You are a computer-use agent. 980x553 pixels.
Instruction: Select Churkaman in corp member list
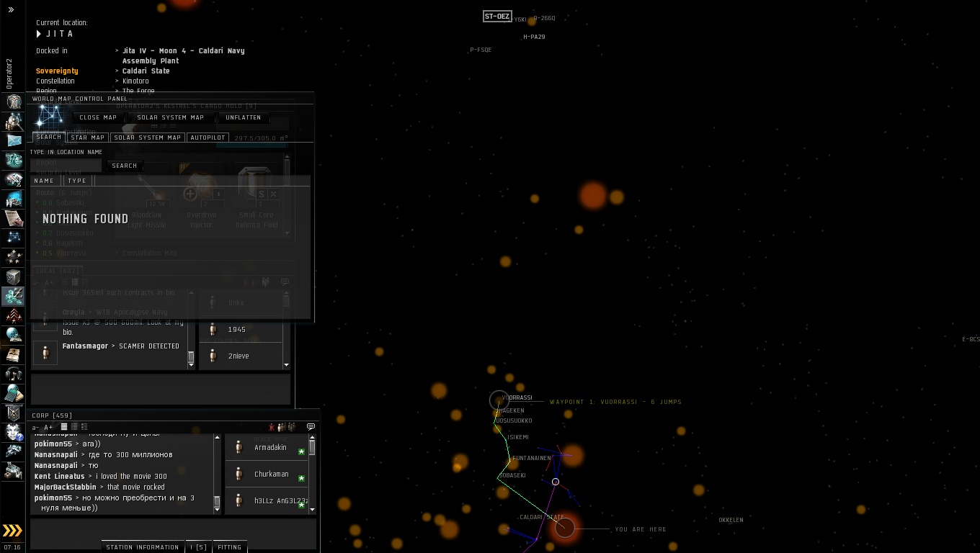coord(267,475)
